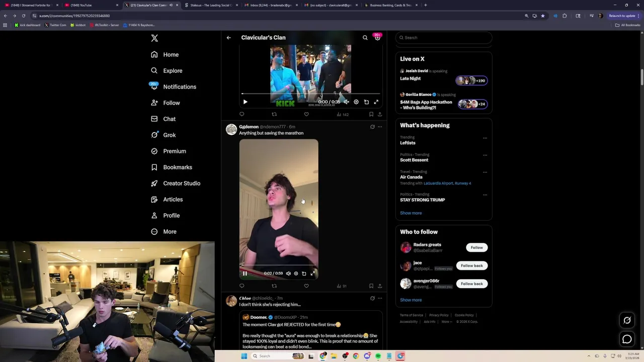
Task: Enable picture-in-picture on Ggdemon video
Action: click(304, 274)
